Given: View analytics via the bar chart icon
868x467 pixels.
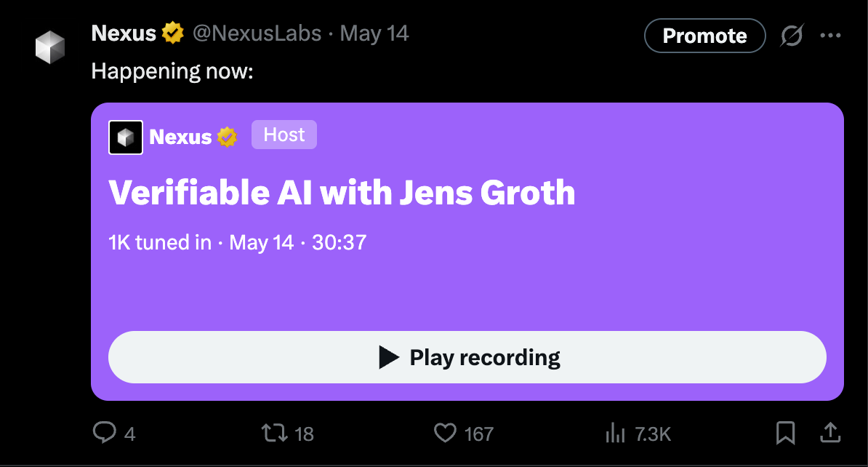Looking at the screenshot, I should click(x=615, y=433).
